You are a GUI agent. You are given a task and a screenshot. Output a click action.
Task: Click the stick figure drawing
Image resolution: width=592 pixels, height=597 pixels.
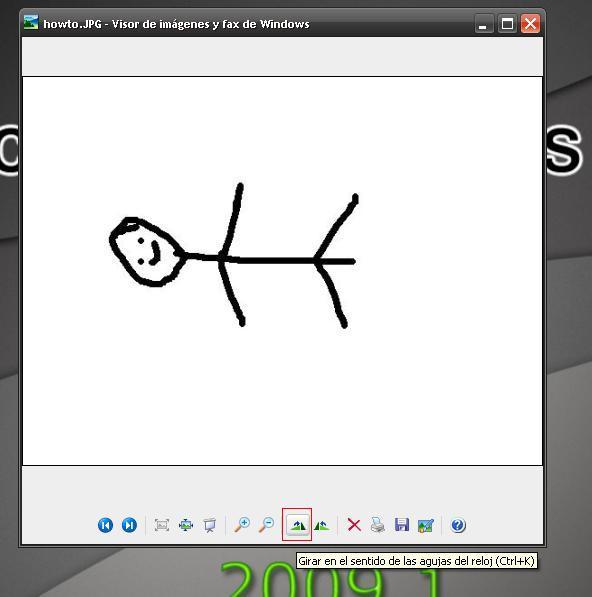tap(233, 255)
